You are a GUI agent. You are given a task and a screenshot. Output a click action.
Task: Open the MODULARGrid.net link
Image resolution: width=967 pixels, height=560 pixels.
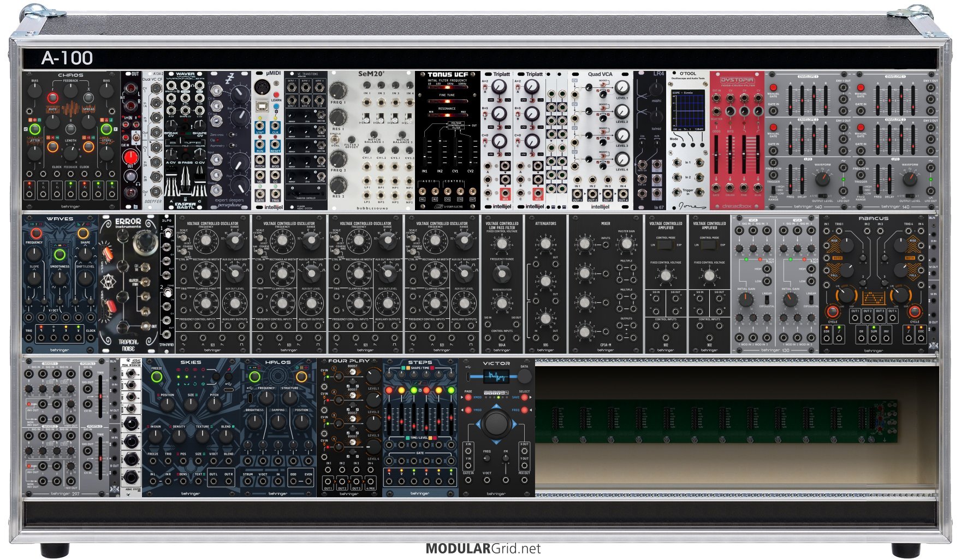tap(483, 549)
